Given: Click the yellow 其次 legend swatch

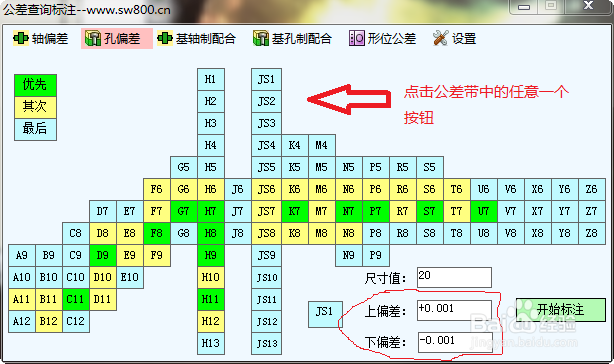Looking at the screenshot, I should [x=35, y=107].
